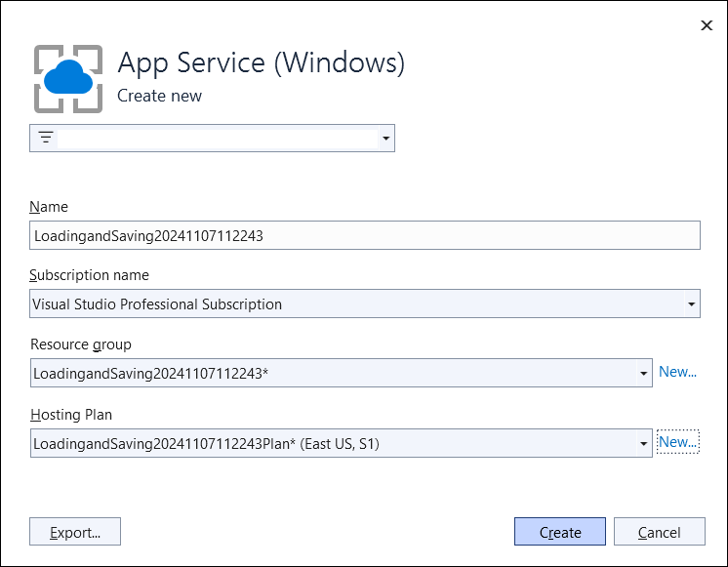Image resolution: width=728 pixels, height=567 pixels.
Task: Click the Hosting Plan label
Action: pyautogui.click(x=71, y=414)
